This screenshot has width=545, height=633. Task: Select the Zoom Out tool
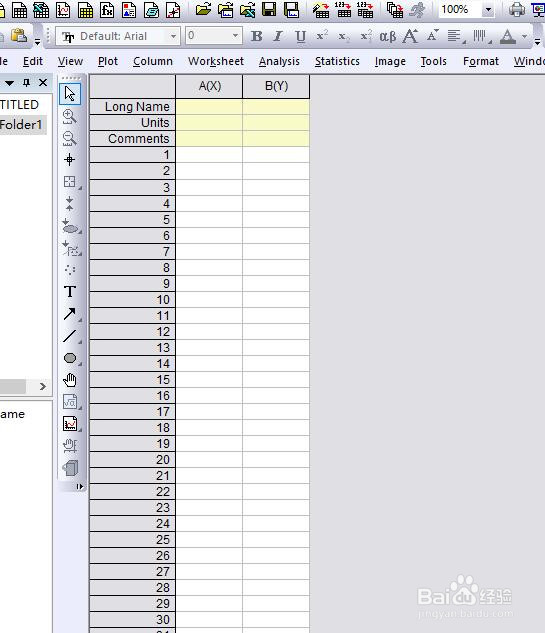point(69,138)
